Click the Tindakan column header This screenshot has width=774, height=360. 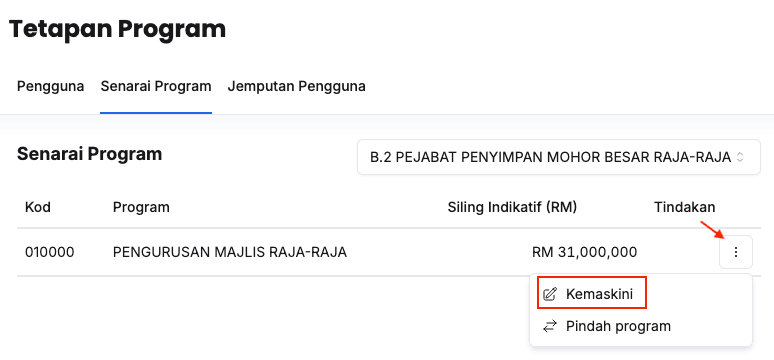pos(685,207)
